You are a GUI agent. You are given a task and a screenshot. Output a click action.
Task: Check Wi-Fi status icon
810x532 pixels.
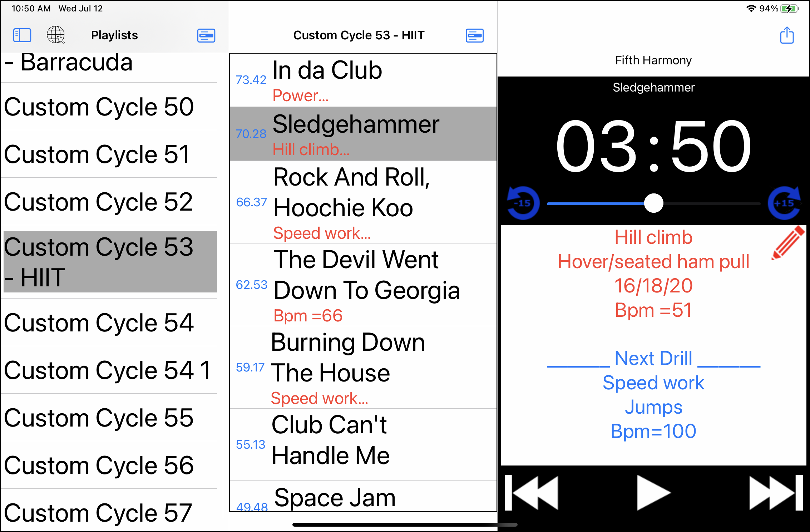click(x=751, y=9)
